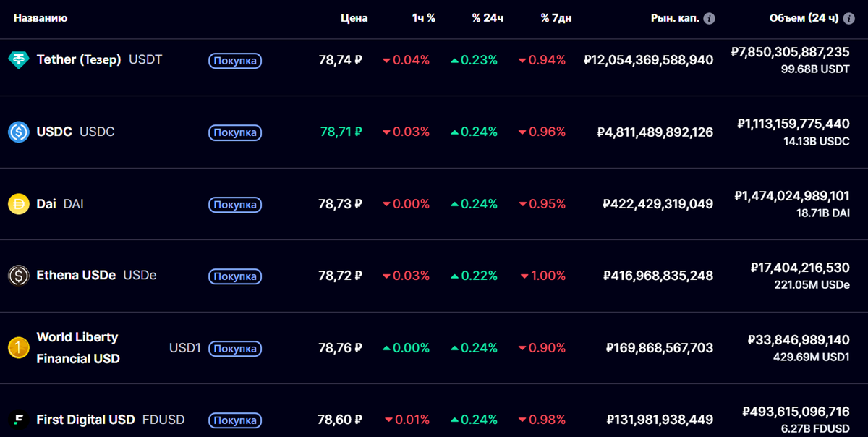Click the Dai coin logo icon
Screen dimensions: 868x437
(x=18, y=204)
